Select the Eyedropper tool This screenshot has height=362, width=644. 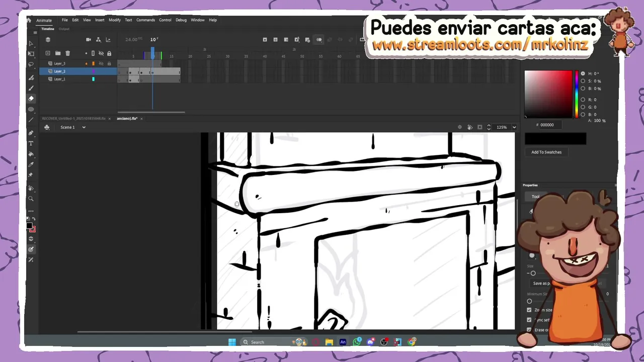(x=31, y=164)
